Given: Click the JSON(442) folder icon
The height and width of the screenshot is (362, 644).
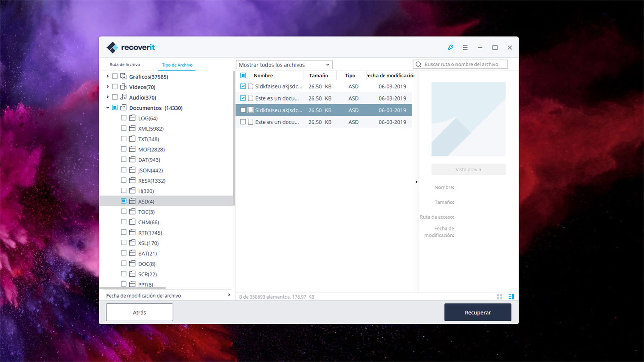Looking at the screenshot, I should [x=132, y=170].
